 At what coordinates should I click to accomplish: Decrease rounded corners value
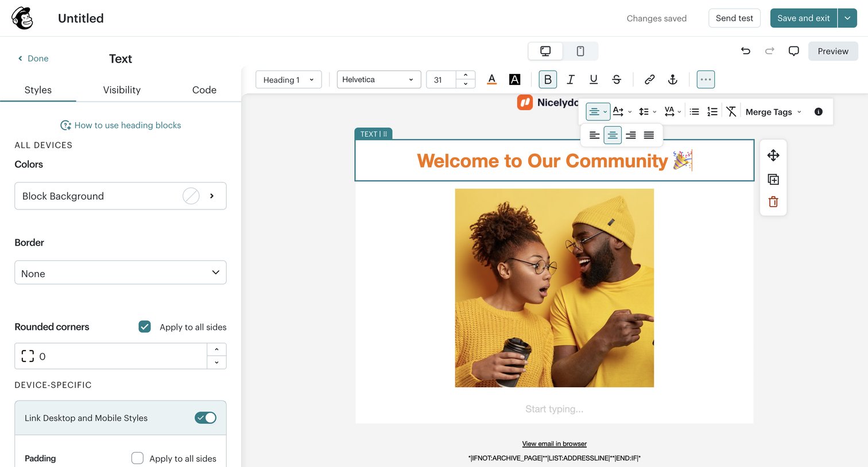click(x=216, y=363)
